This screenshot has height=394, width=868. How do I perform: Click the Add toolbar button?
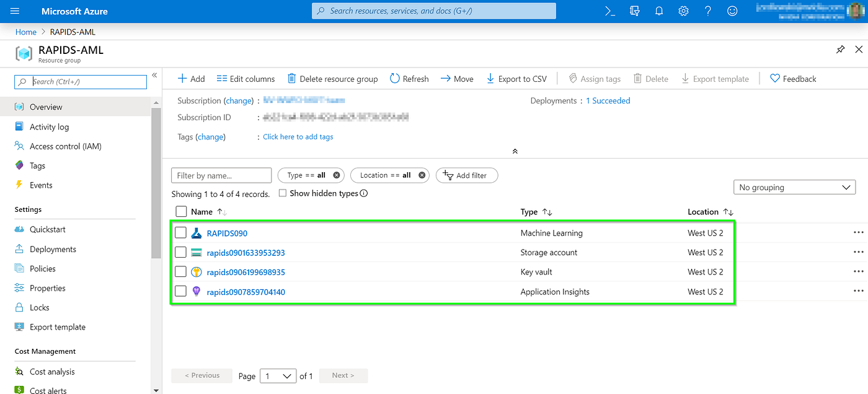click(191, 79)
